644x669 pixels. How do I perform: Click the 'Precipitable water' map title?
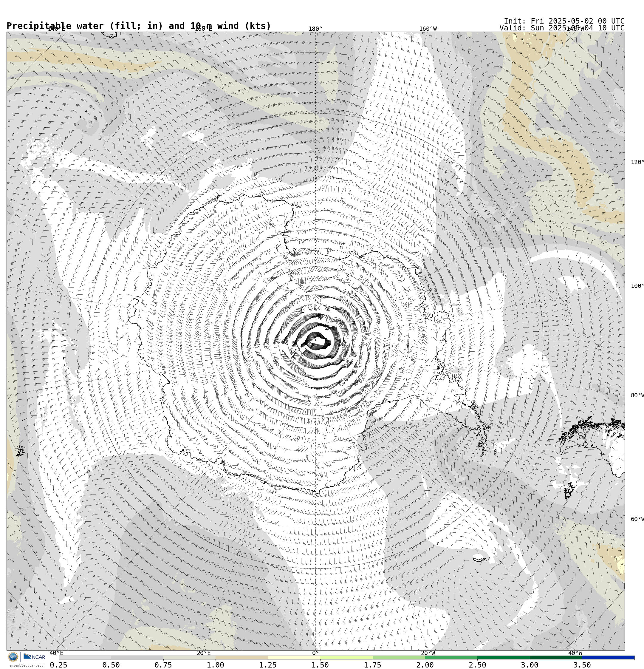139,26
